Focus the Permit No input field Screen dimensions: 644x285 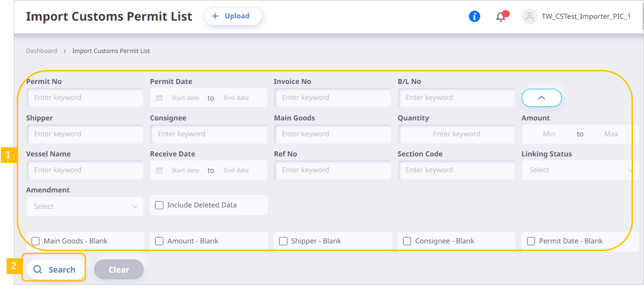(x=85, y=97)
